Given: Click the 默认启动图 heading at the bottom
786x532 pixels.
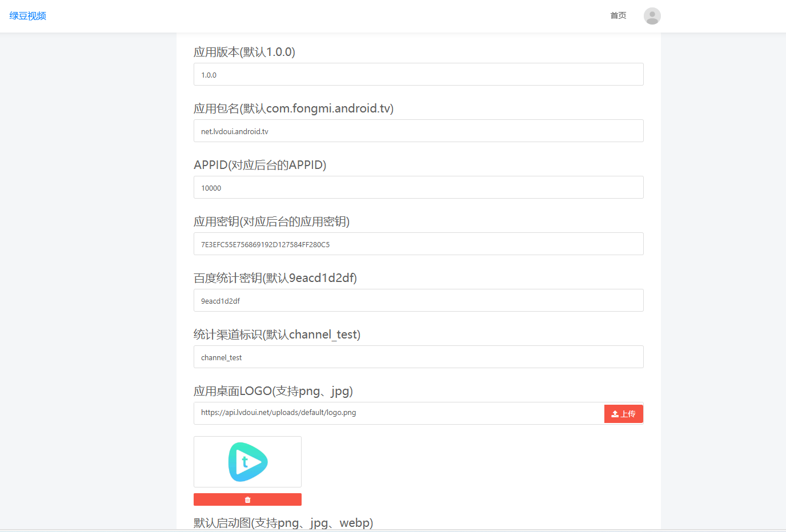Looking at the screenshot, I should pos(283,522).
